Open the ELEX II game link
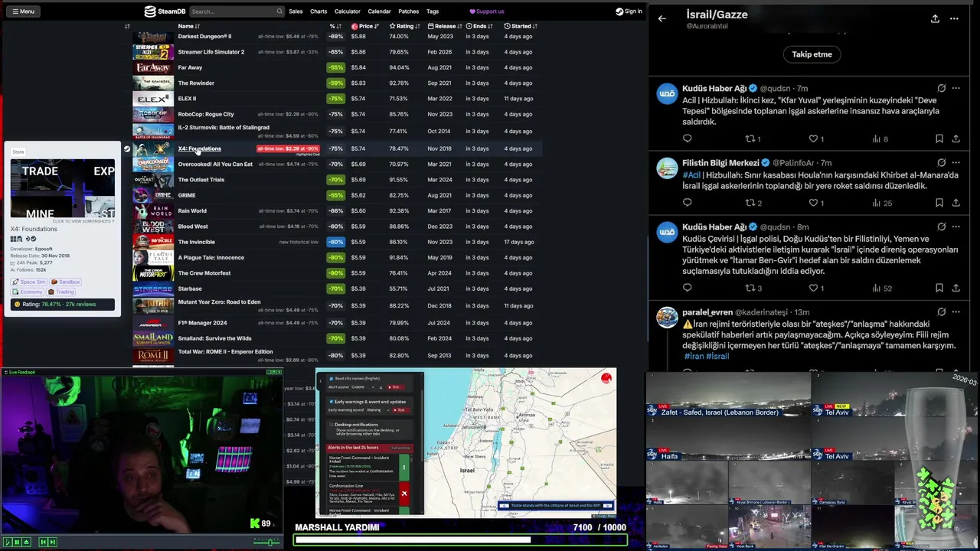Screen dimensions: 980x551 (187, 98)
